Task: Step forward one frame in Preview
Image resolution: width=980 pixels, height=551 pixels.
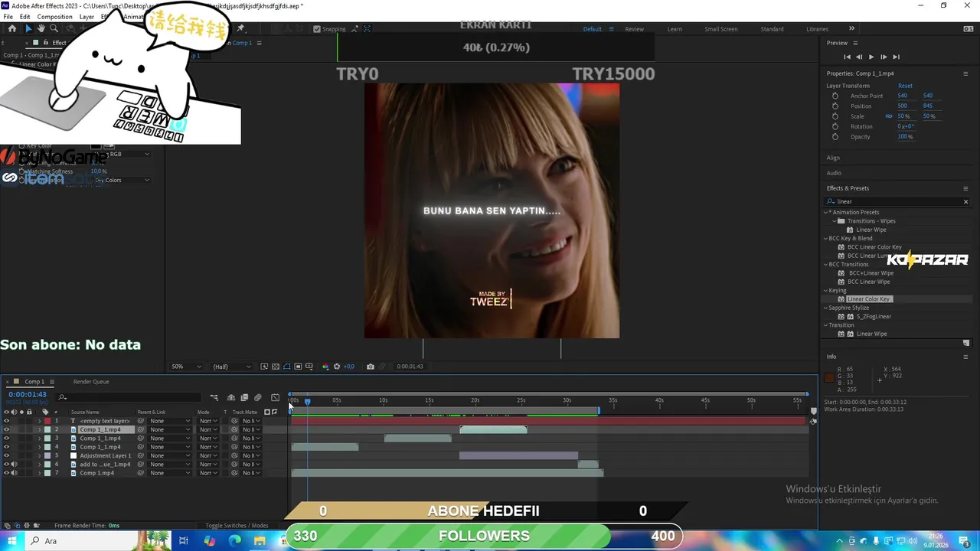Action: (884, 57)
